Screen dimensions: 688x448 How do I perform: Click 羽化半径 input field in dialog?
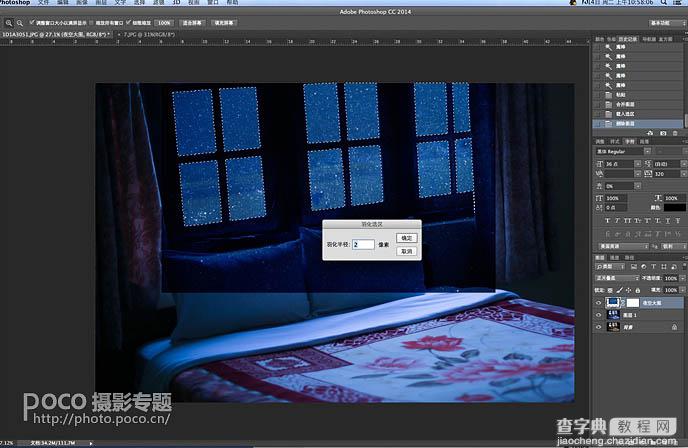click(363, 244)
